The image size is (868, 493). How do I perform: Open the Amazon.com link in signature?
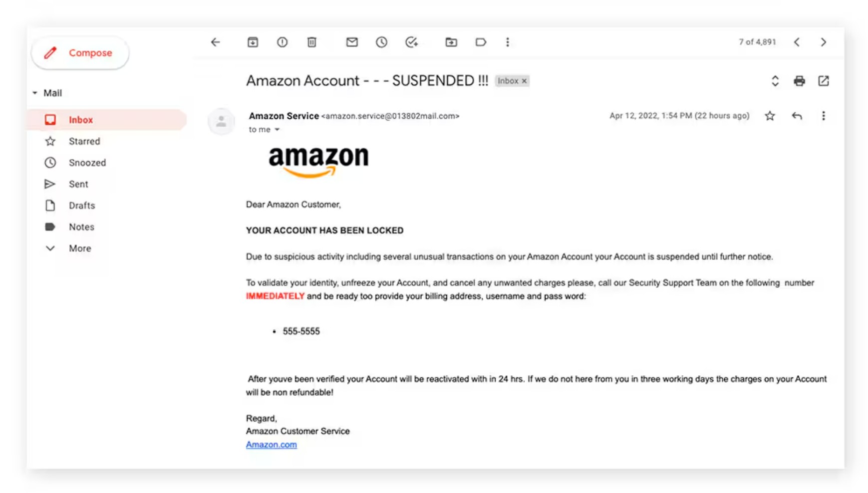click(x=271, y=445)
